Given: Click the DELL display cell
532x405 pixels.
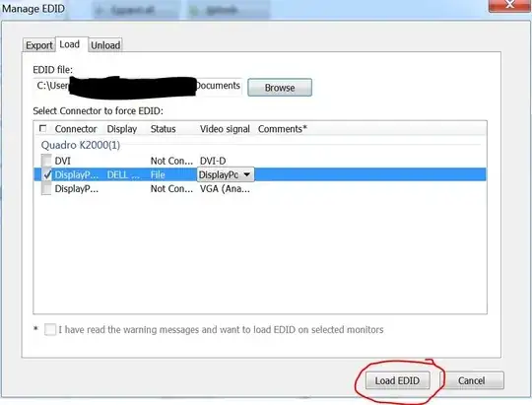Looking at the screenshot, I should click(x=123, y=174).
